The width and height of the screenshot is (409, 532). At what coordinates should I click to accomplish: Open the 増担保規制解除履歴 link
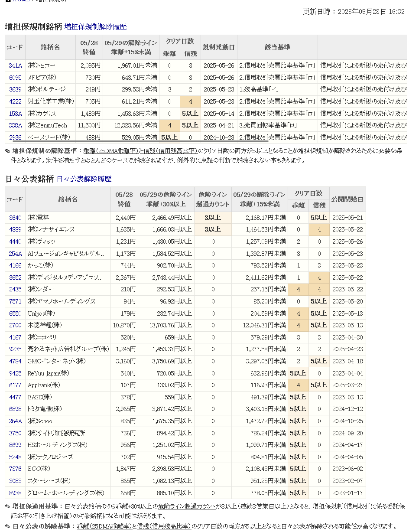tap(96, 27)
